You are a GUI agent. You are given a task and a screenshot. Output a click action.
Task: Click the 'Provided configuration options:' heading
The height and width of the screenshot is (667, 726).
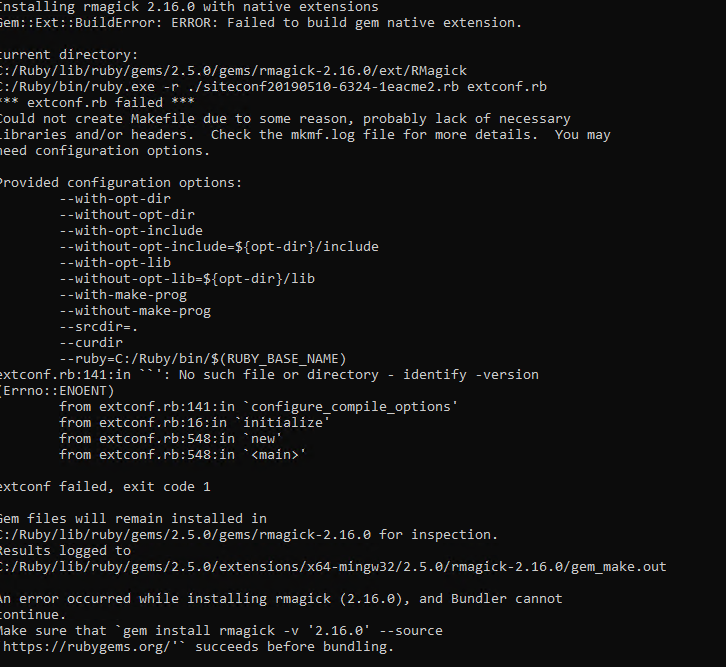(x=121, y=183)
